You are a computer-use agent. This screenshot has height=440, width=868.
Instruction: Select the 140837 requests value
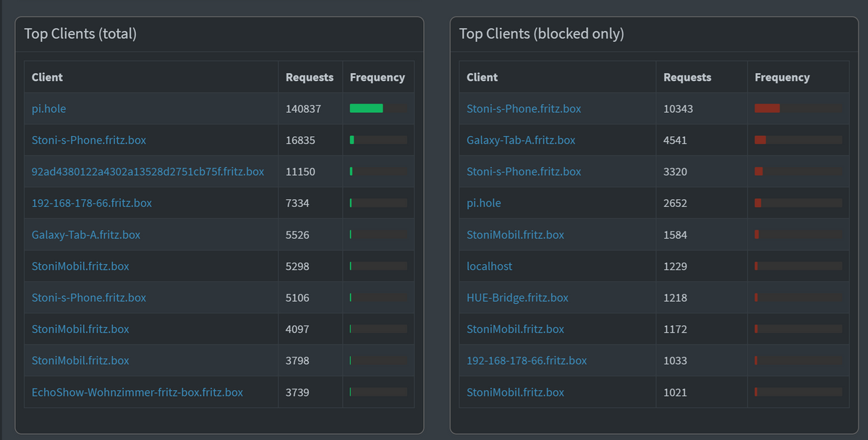(x=303, y=109)
